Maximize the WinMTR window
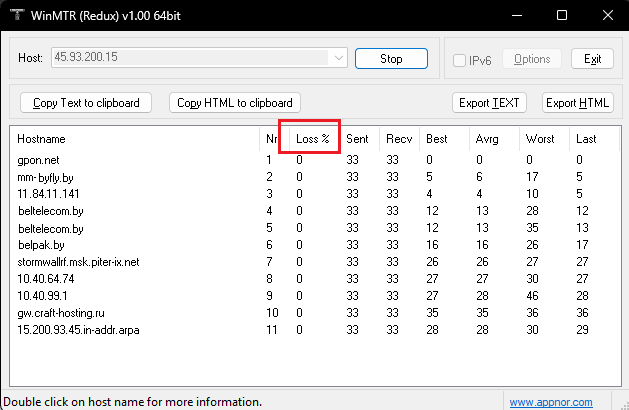Screen dimensions: 629x410 (562, 15)
